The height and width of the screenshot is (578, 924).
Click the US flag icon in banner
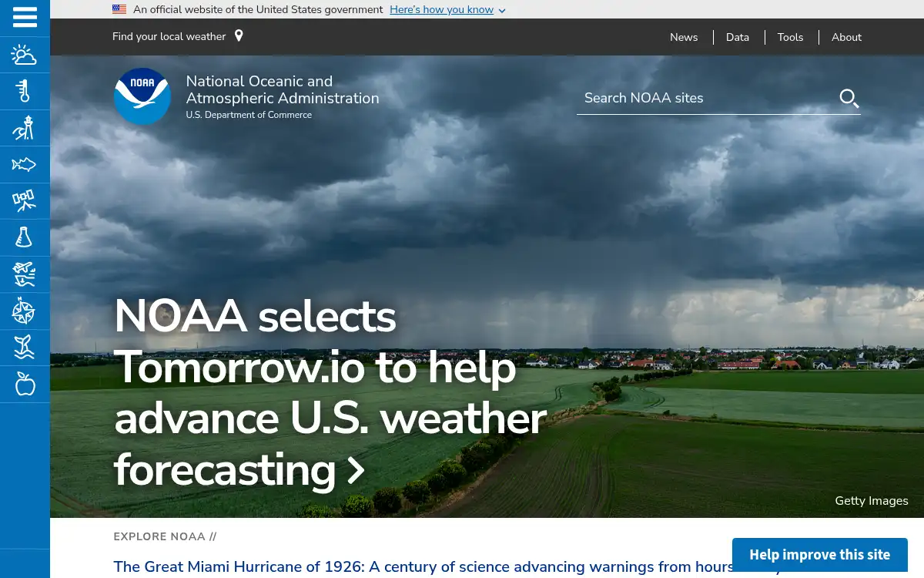pos(119,9)
